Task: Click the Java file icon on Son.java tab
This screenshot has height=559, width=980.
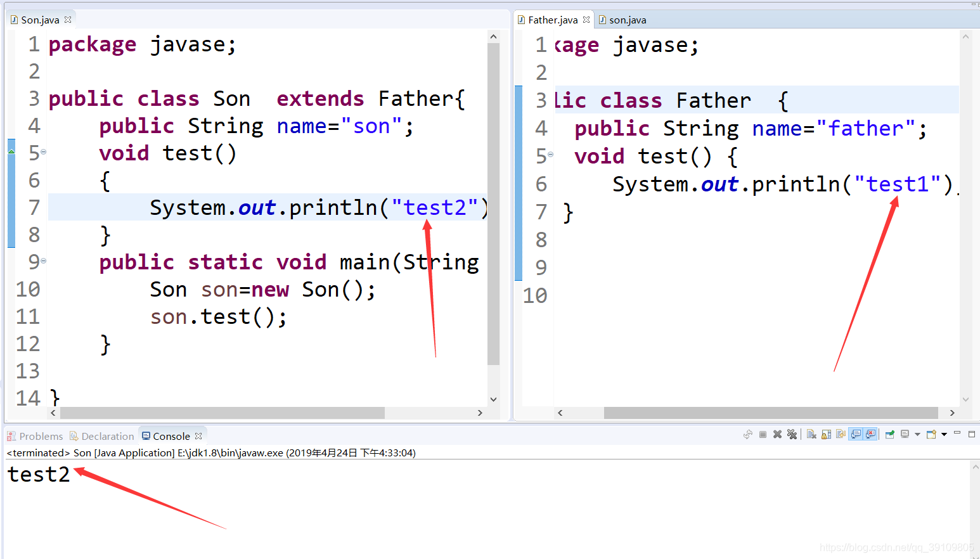Action: [14, 20]
